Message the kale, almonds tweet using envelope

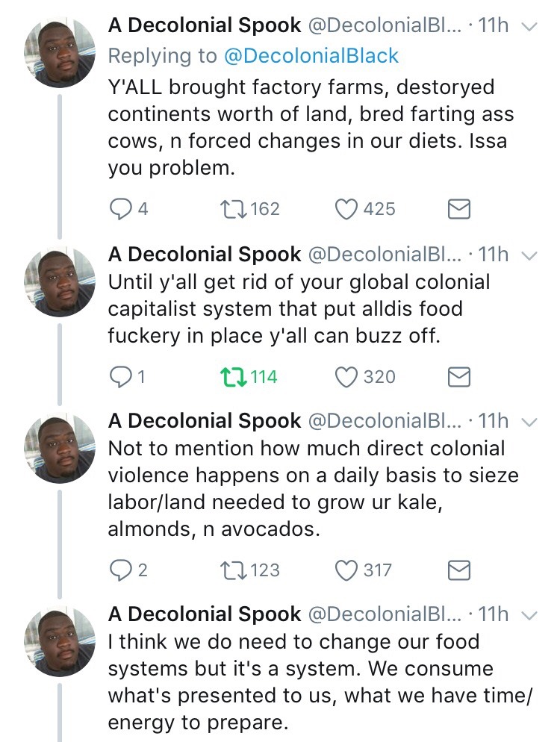pos(458,571)
